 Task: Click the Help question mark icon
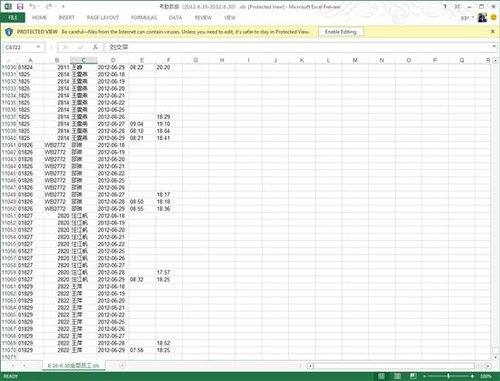pos(445,6)
